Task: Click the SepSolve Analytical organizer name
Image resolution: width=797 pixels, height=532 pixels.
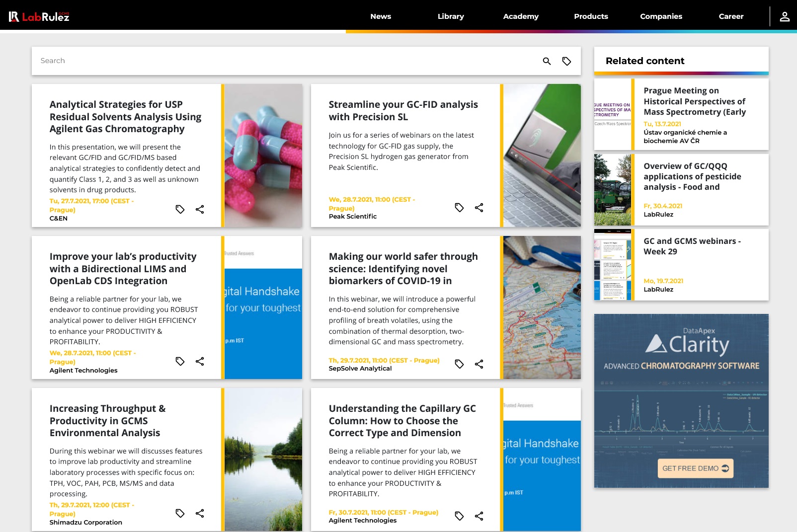Action: coord(360,369)
